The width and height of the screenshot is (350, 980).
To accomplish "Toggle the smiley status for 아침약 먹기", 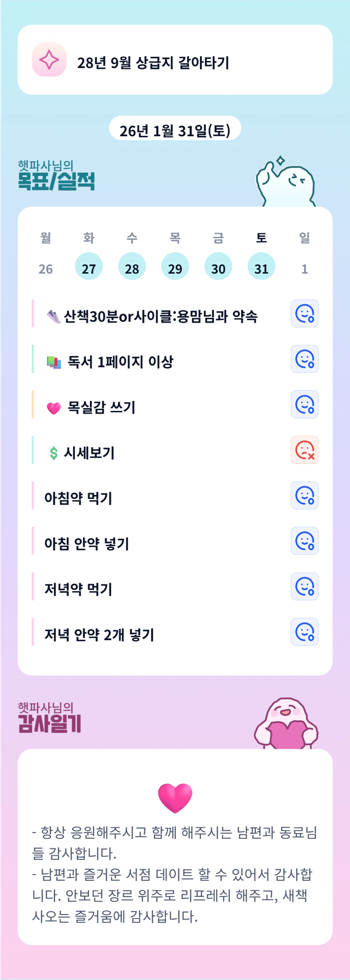I will point(304,496).
